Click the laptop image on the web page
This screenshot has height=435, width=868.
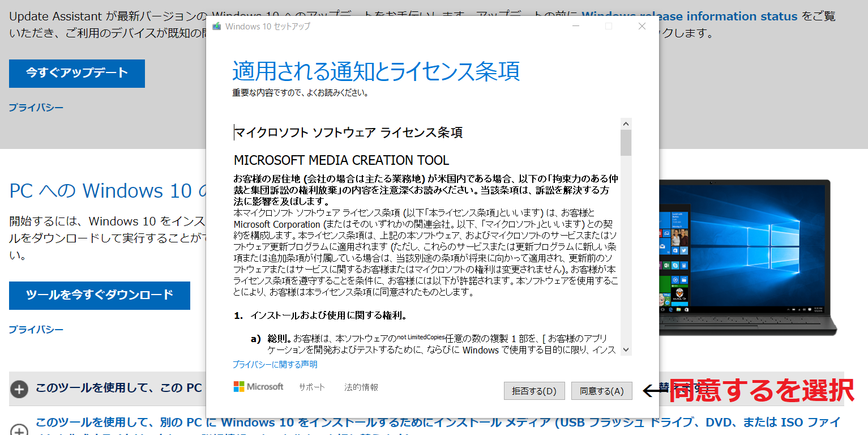coord(748,259)
